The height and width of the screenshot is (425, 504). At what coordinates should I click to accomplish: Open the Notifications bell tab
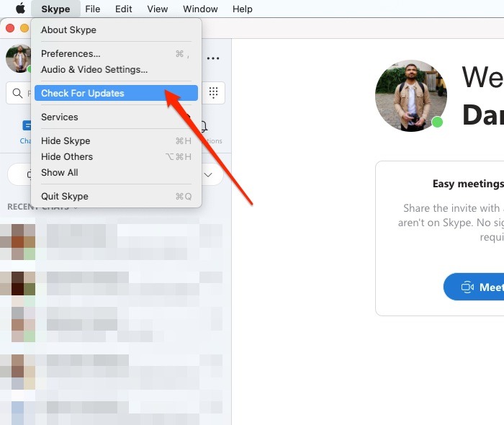205,127
